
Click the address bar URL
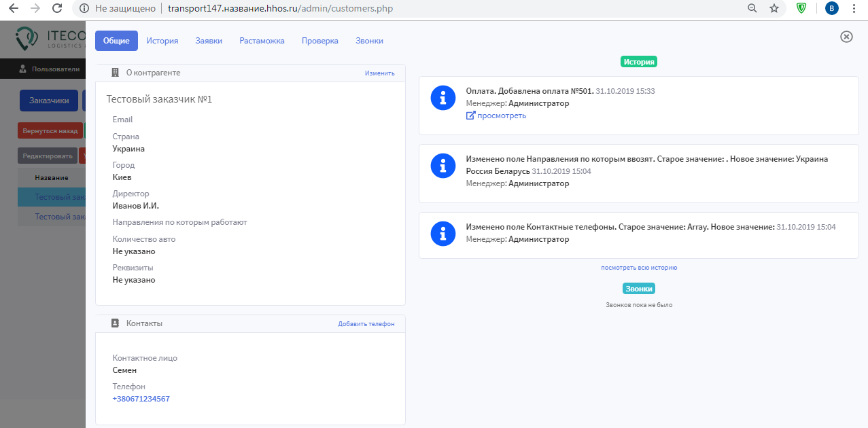pyautogui.click(x=280, y=9)
